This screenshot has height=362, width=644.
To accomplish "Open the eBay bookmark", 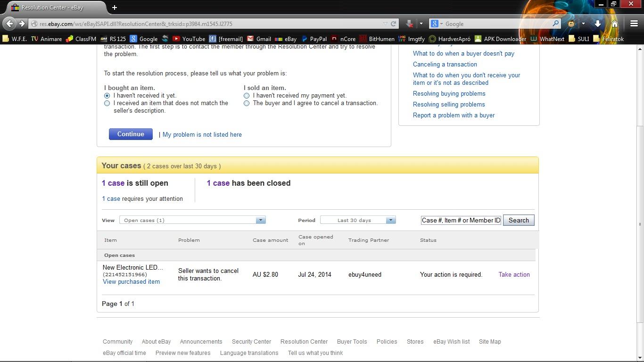I will click(x=286, y=39).
